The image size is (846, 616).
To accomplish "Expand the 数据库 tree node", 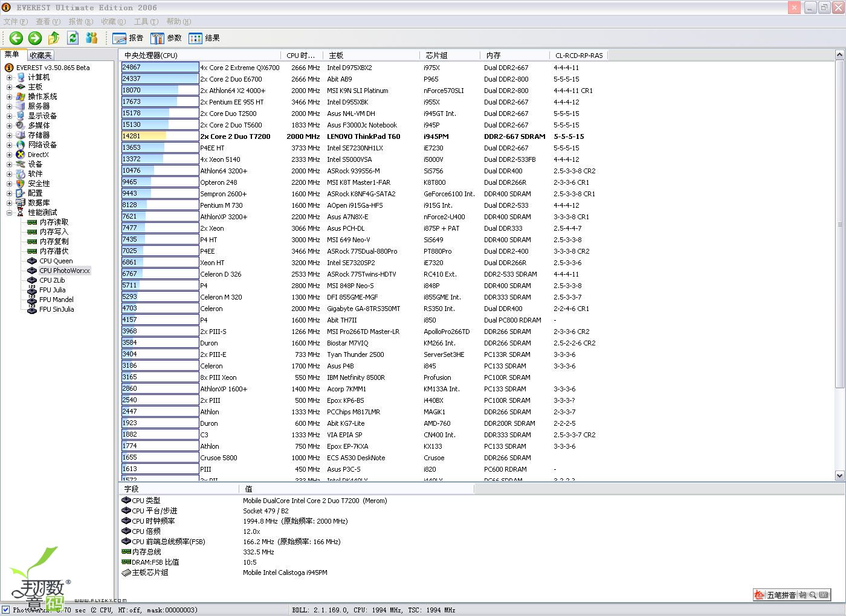I will [9, 203].
